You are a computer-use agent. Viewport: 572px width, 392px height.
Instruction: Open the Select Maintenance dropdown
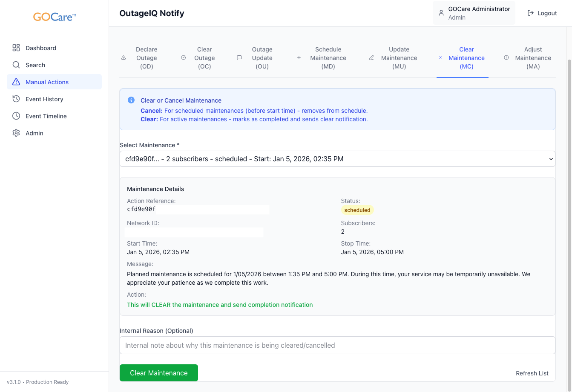(x=337, y=159)
